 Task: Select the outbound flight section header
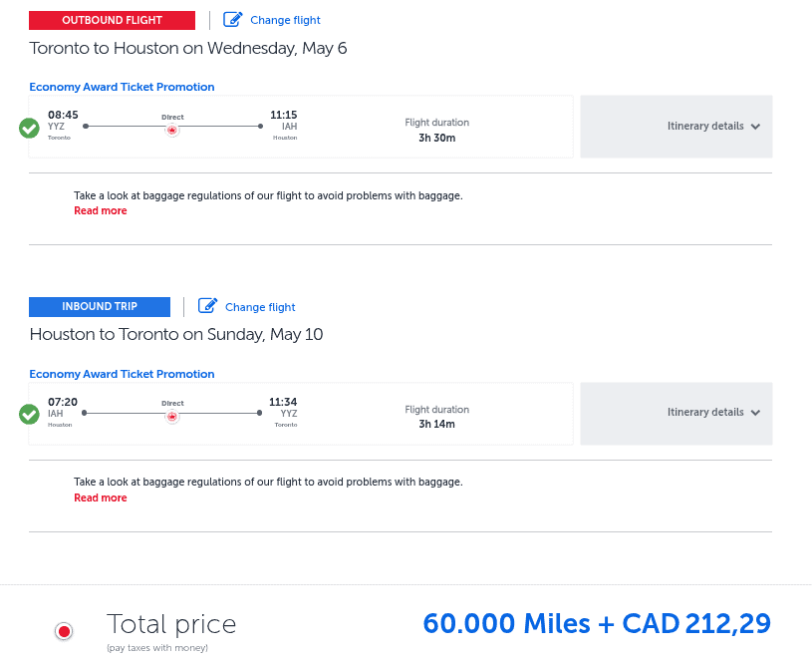click(186, 48)
